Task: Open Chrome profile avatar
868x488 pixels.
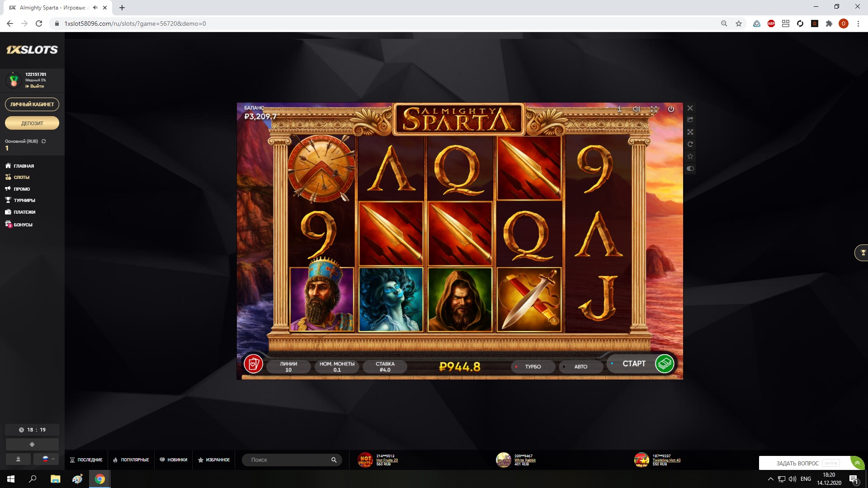Action: point(843,23)
